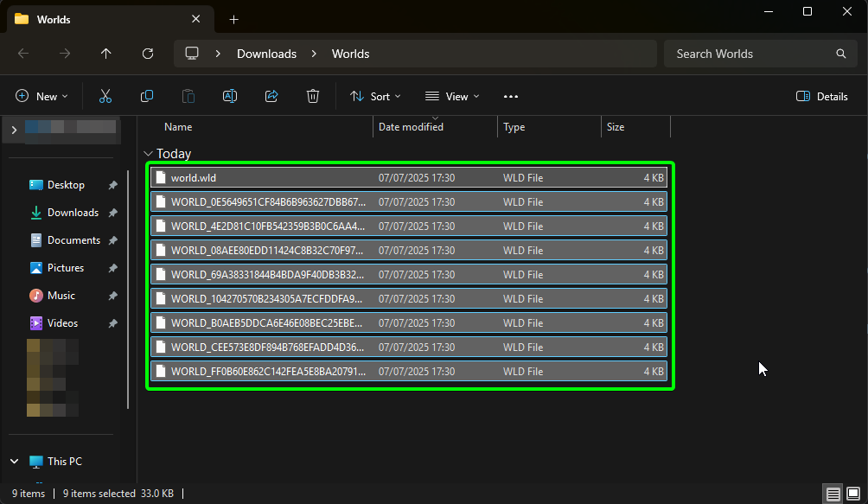This screenshot has height=504, width=868.
Task: Click pin icon next to Downloads
Action: [x=113, y=213]
